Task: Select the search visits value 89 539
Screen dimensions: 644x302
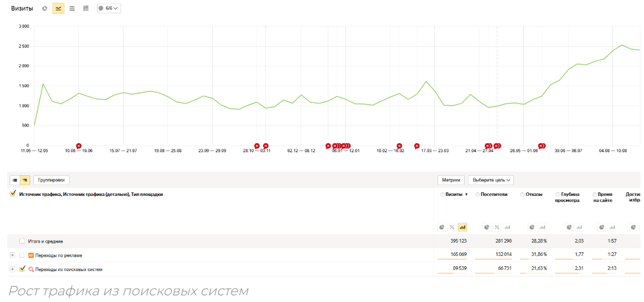Action: 460,269
